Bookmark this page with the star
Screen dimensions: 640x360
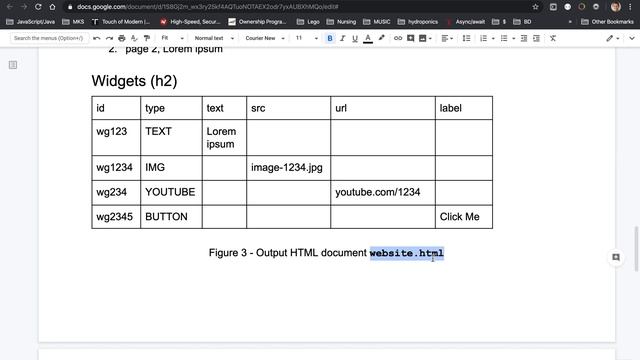click(535, 7)
